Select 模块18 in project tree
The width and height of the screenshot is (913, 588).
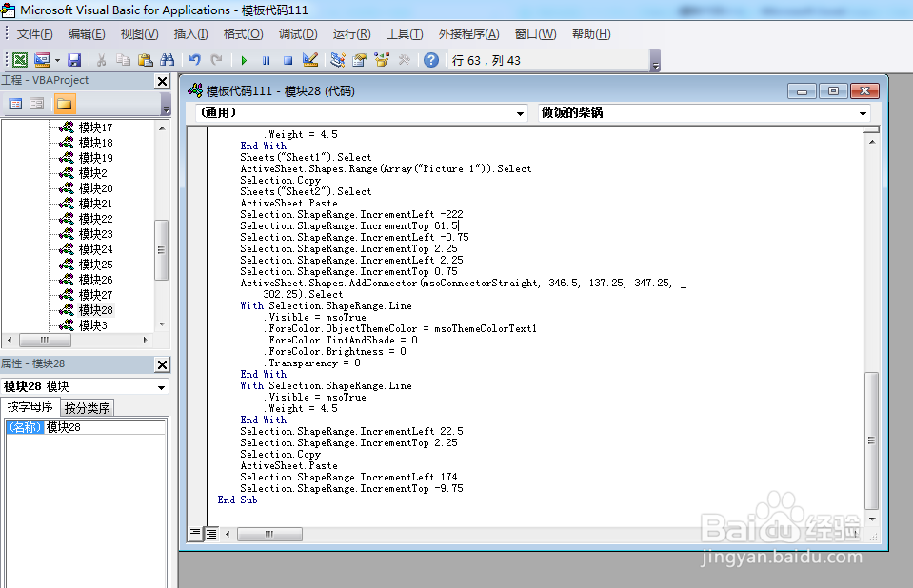pos(95,143)
